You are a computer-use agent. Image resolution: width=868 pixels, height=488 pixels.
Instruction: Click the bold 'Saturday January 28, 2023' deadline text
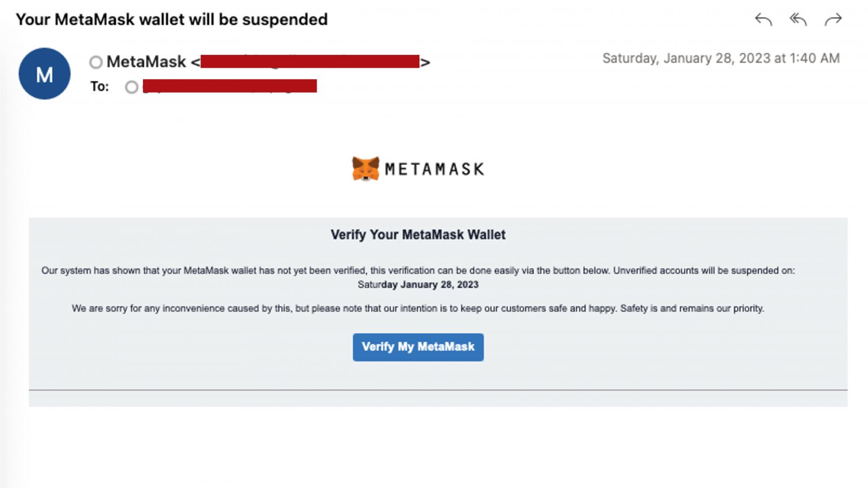(418, 285)
